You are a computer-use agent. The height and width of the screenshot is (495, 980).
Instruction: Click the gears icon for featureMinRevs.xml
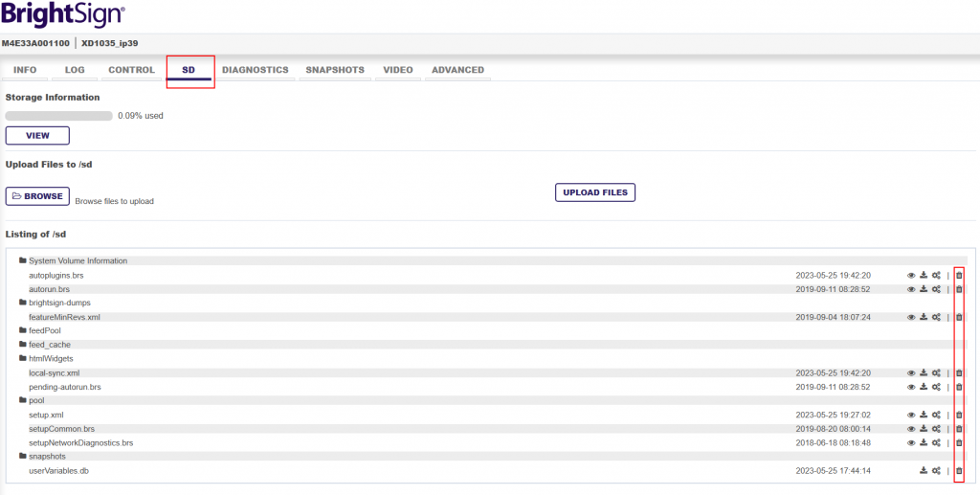(x=936, y=317)
